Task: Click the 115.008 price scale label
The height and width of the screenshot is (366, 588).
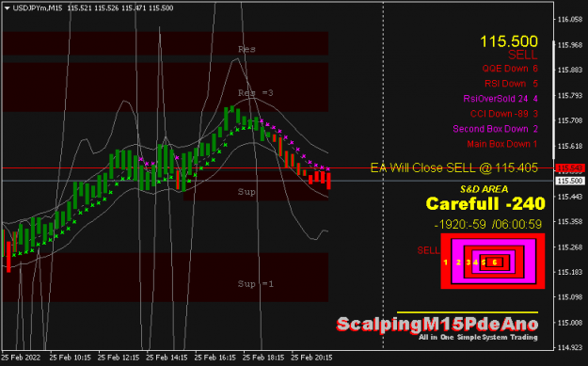Action: [x=570, y=323]
